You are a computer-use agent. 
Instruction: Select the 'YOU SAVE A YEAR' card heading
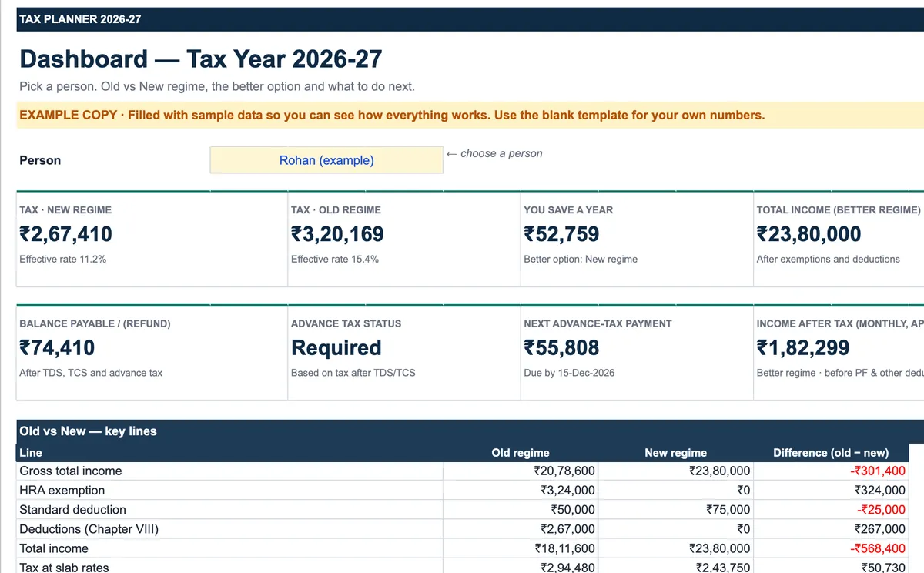pyautogui.click(x=568, y=209)
